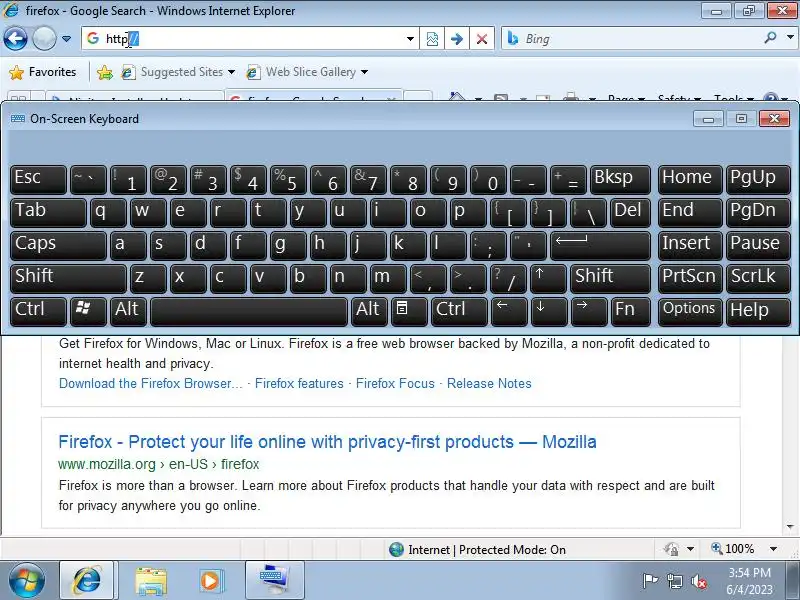
Task: Click Add to Favorites Bar icon
Action: [105, 72]
